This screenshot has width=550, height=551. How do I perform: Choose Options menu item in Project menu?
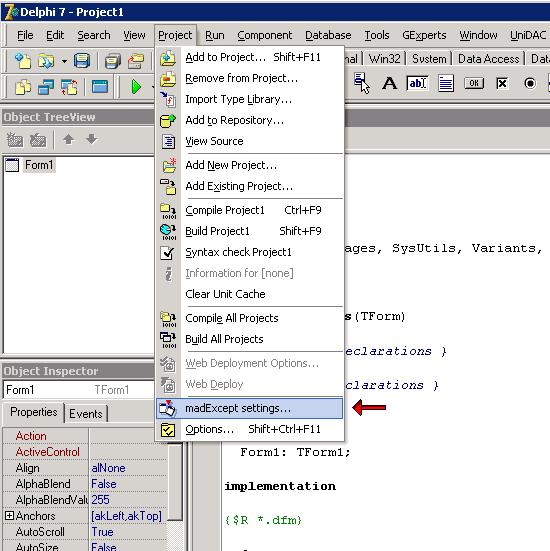250,429
